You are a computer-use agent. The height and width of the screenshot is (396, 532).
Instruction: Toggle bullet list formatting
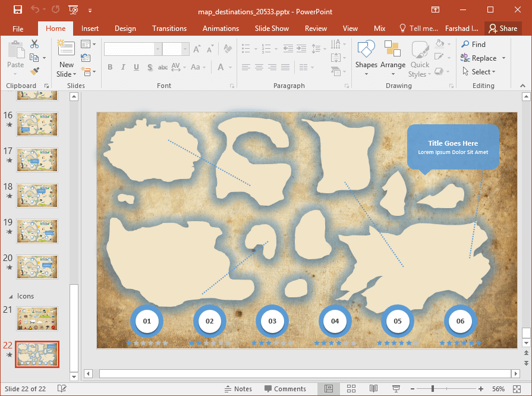point(246,49)
